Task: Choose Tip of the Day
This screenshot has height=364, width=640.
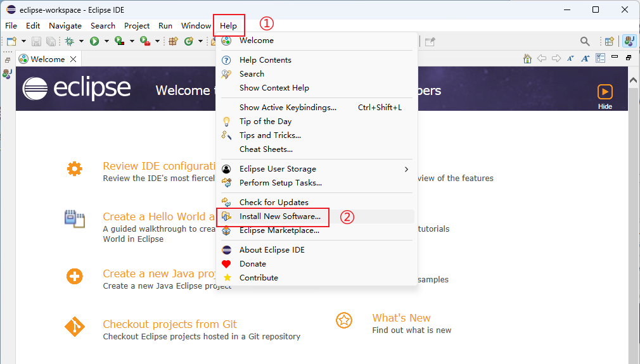Action: pos(317,121)
